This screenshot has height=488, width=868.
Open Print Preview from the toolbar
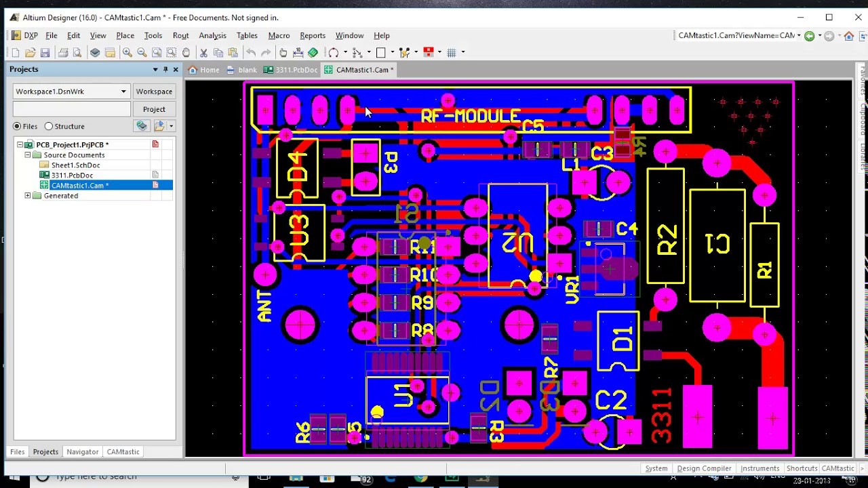tap(77, 52)
